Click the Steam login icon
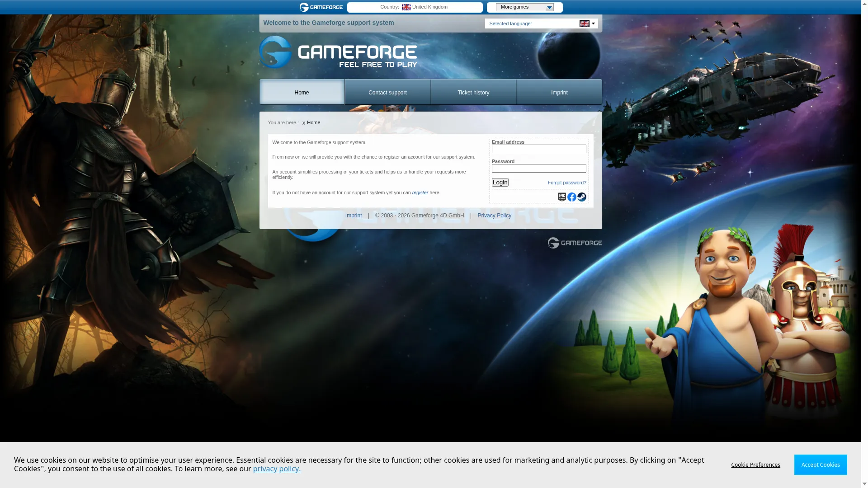Screen dimensions: 868x488 click(582, 197)
